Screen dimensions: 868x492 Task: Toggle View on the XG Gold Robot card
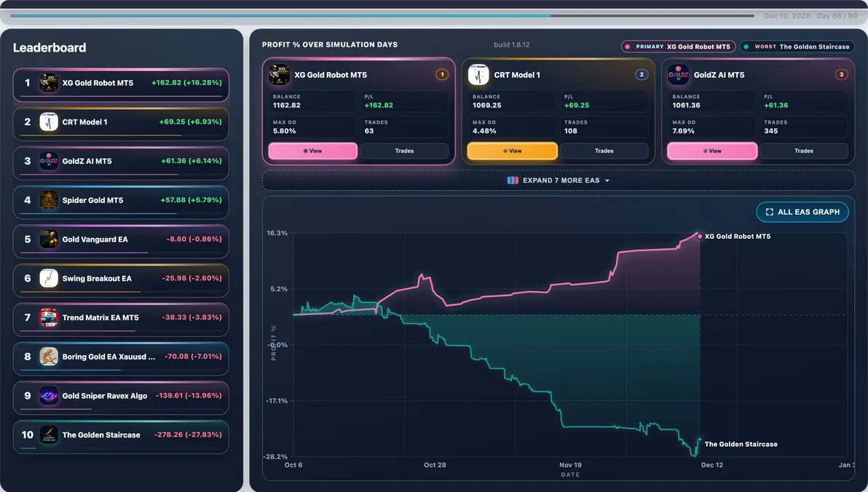coord(313,151)
